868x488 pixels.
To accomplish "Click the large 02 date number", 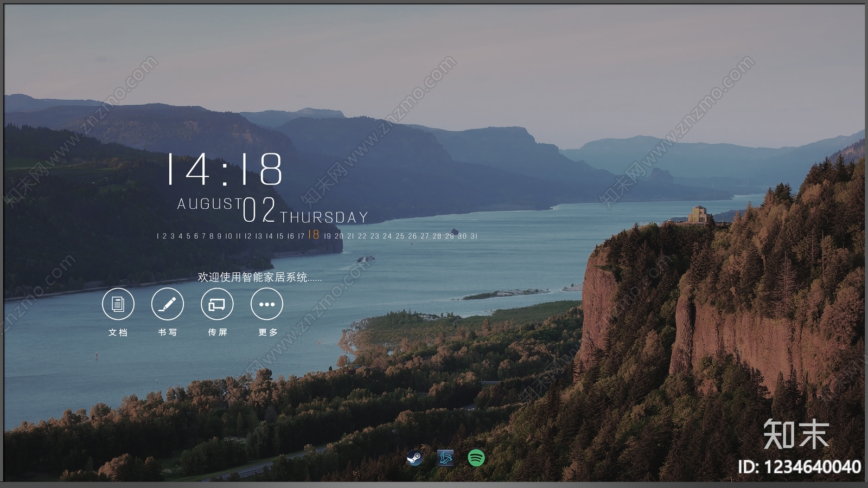I will tap(259, 210).
